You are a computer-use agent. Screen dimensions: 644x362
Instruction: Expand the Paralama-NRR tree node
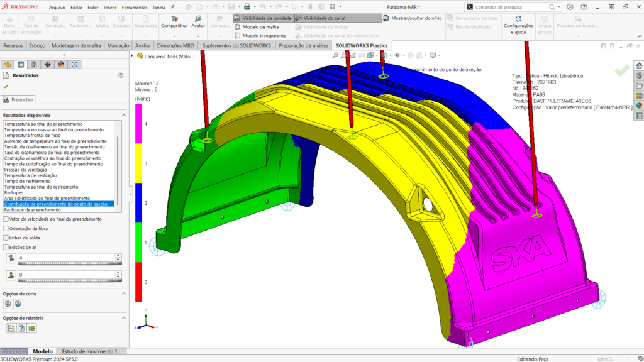[133, 56]
